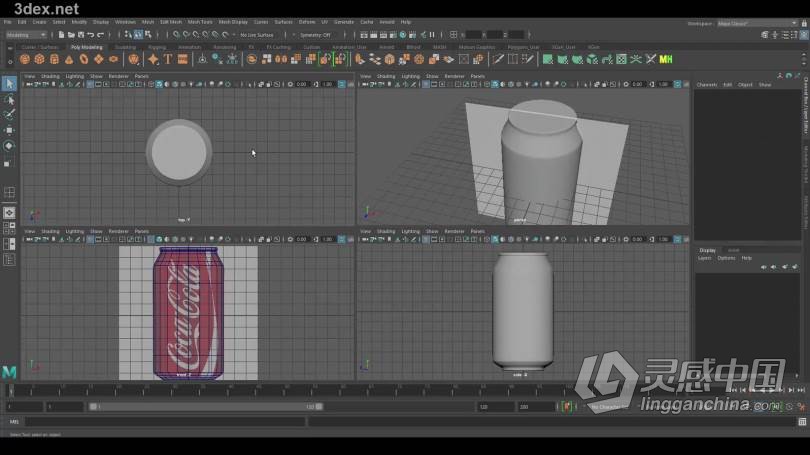
Task: Create a polygon disc from shelf
Action: 114,59
